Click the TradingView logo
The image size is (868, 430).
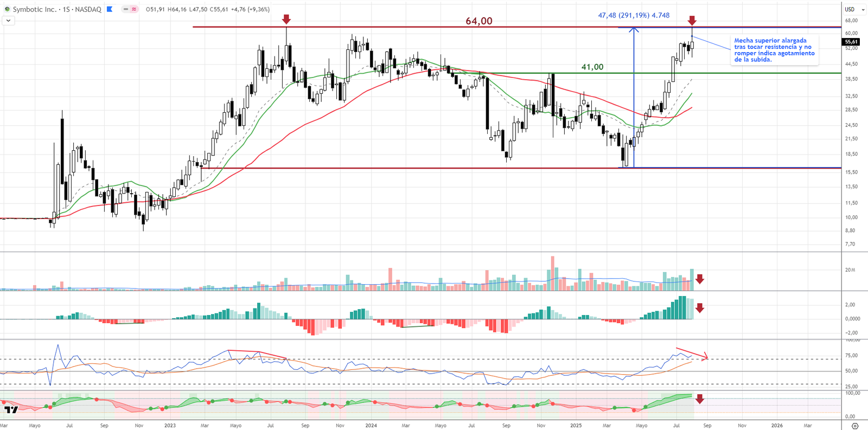click(x=11, y=409)
